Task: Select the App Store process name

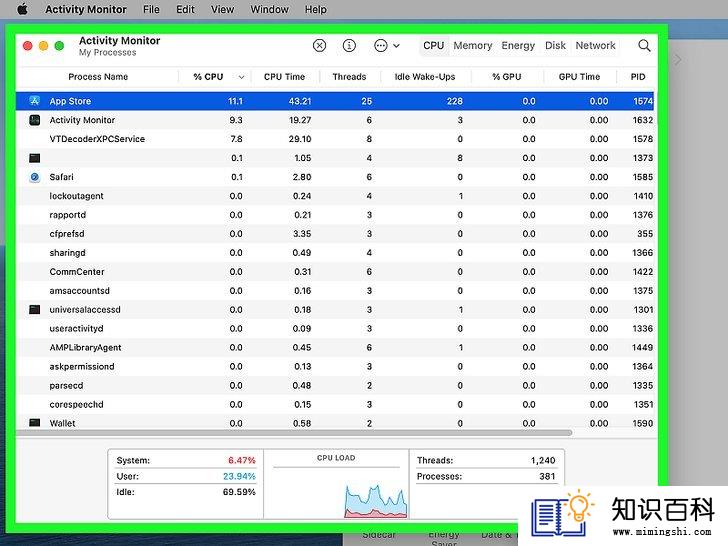Action: click(x=70, y=101)
